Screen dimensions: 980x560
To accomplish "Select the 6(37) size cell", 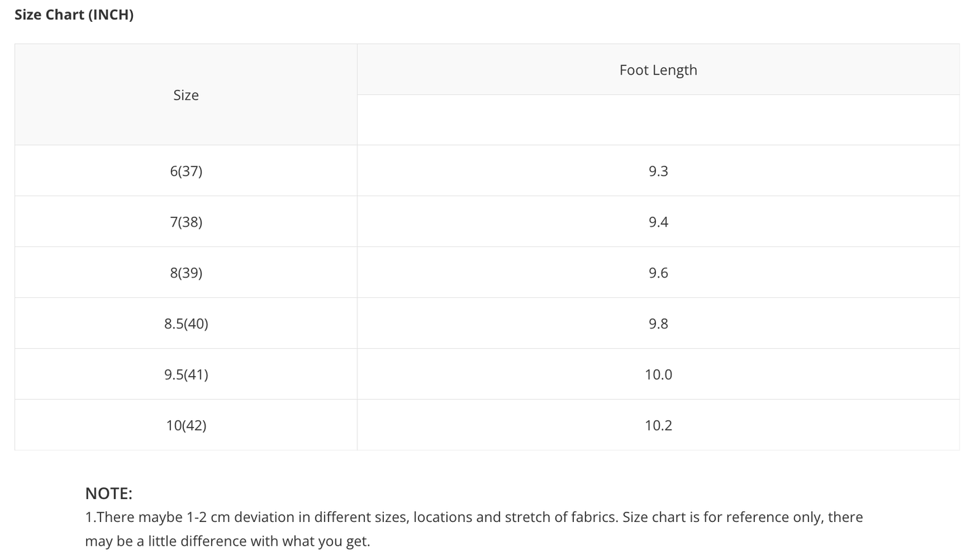I will point(186,171).
